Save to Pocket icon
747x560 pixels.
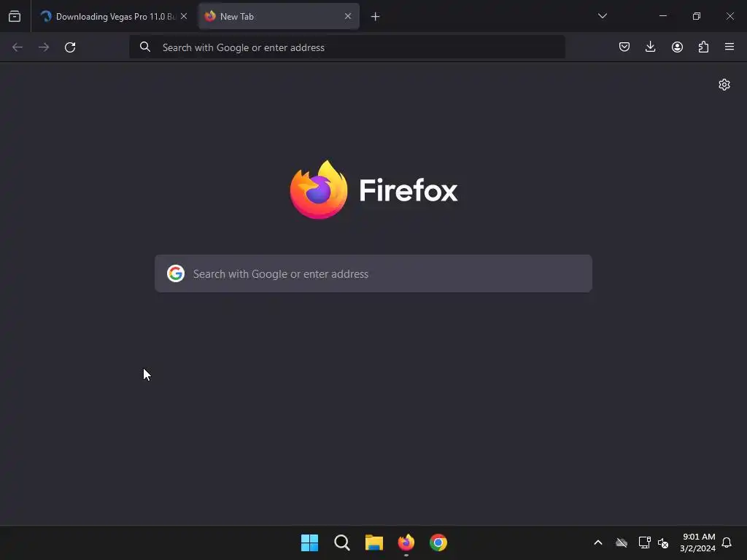coord(624,47)
